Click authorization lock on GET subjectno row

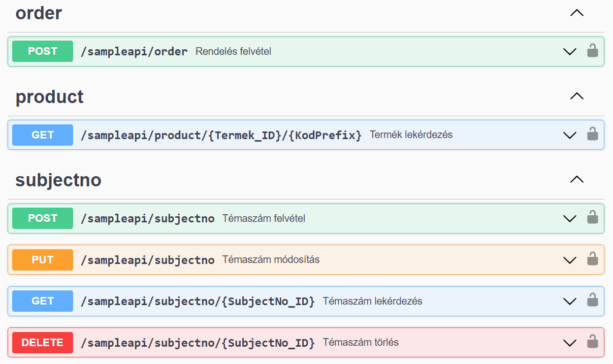[x=592, y=301]
